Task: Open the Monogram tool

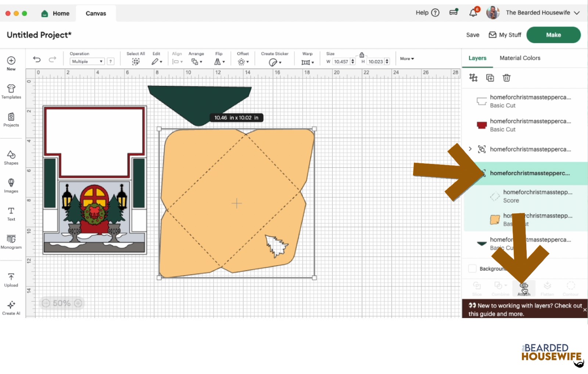Action: [11, 242]
